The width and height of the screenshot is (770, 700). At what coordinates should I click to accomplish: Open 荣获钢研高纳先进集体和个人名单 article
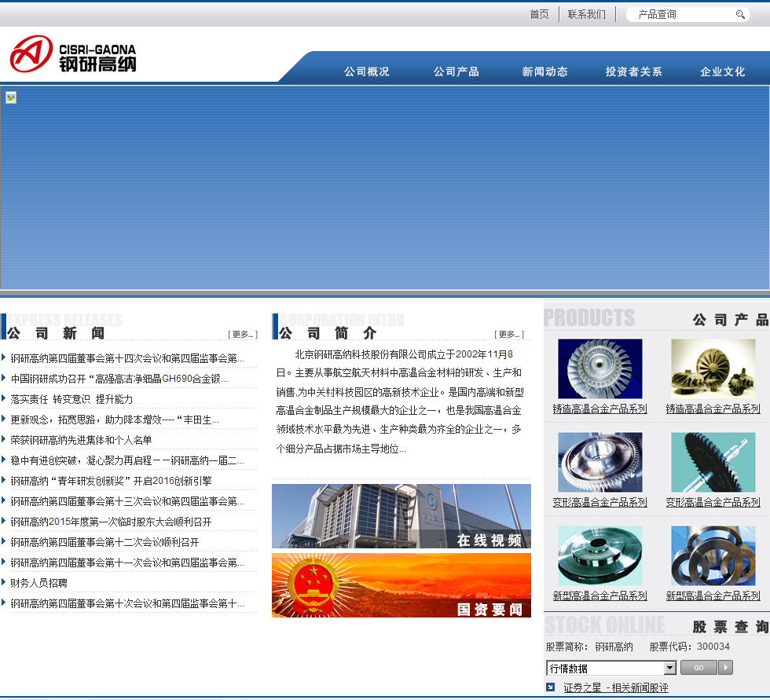tap(81, 440)
